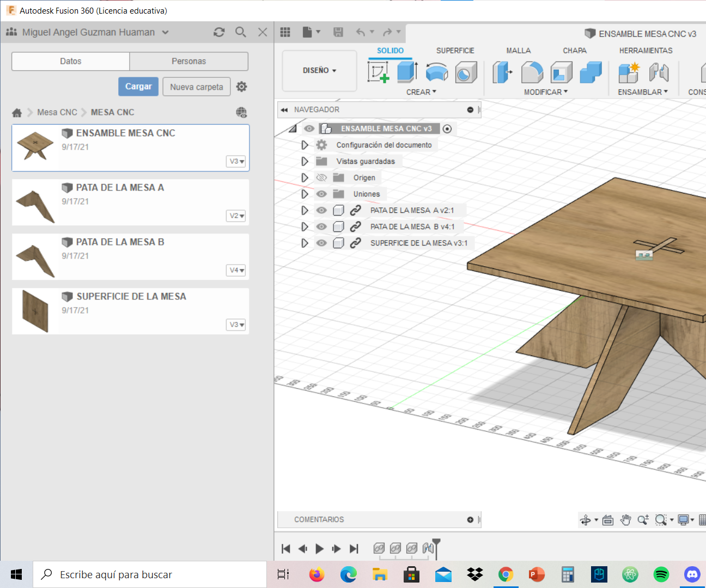Hide PATA DE LA MESA B component

(321, 226)
